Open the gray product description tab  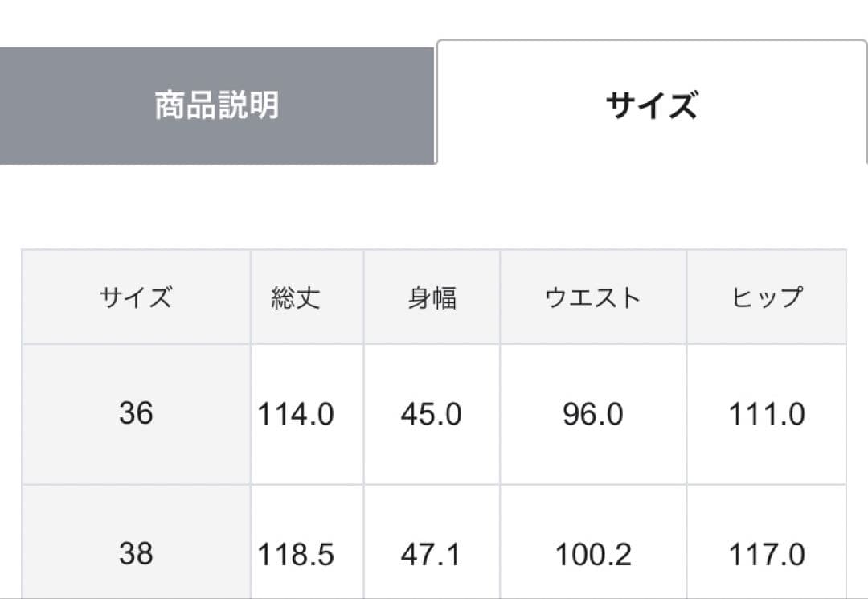pyautogui.click(x=216, y=105)
